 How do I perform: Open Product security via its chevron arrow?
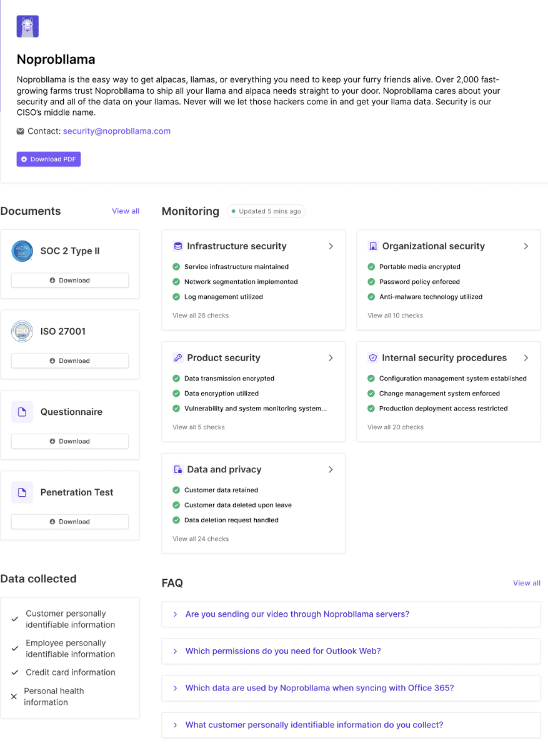tap(331, 358)
